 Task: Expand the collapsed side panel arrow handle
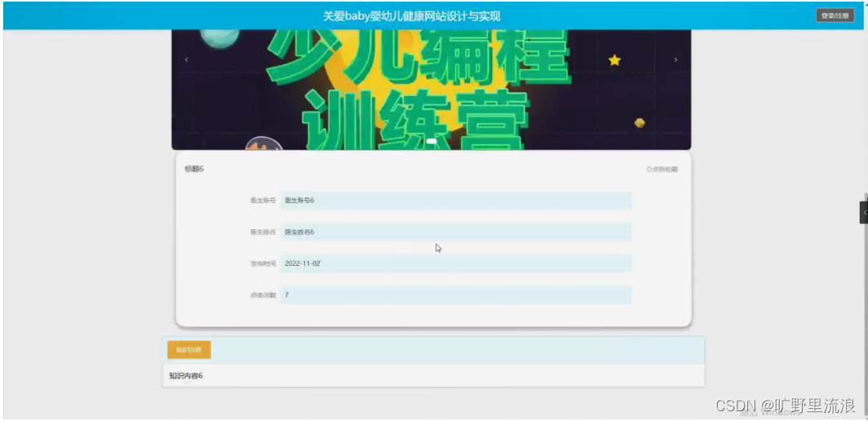(864, 213)
